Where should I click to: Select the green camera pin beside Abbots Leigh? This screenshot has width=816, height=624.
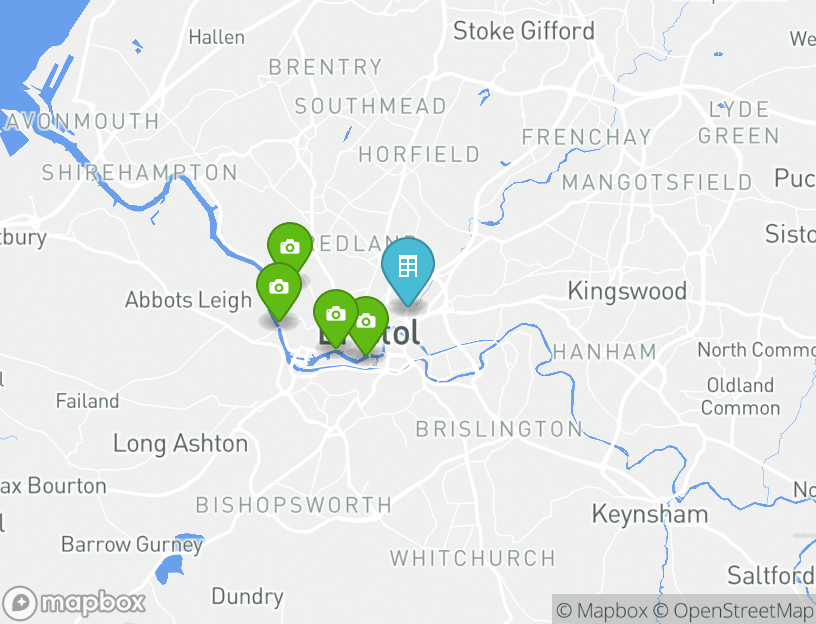pos(279,290)
